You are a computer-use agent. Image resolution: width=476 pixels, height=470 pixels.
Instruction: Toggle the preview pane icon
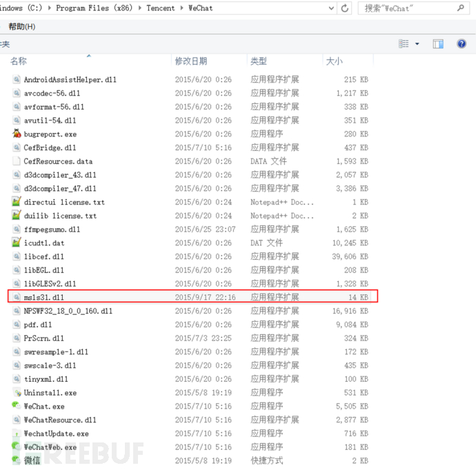pos(438,44)
